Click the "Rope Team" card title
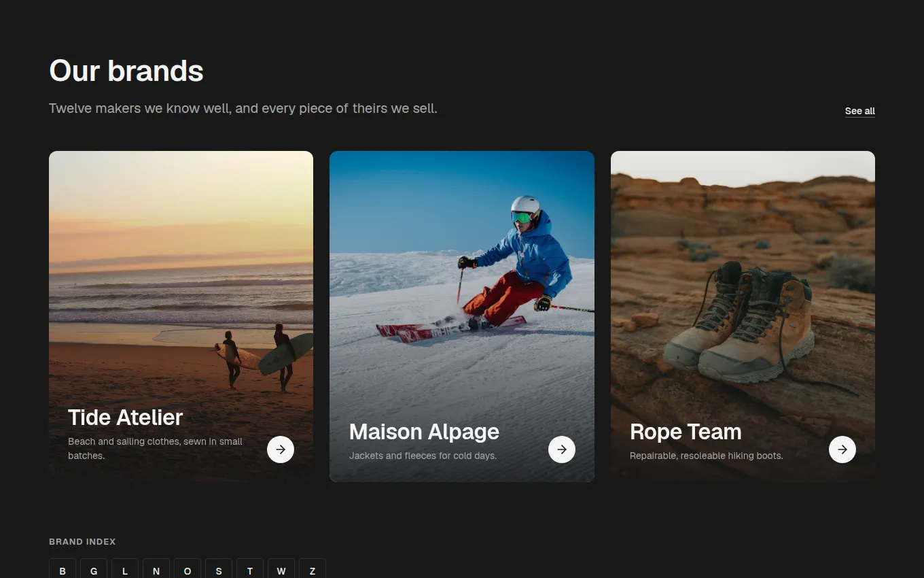924x578 pixels. click(686, 432)
